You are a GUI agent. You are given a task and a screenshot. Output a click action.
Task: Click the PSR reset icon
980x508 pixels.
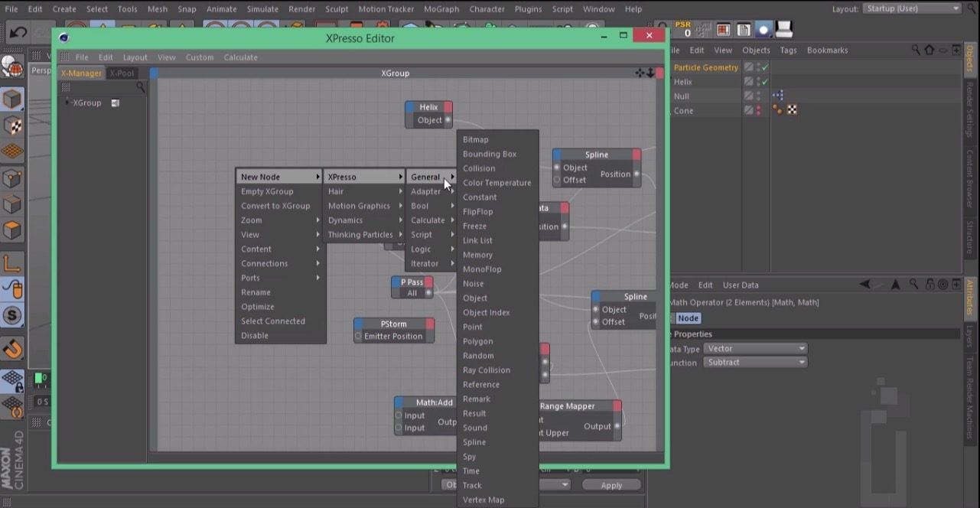[684, 30]
